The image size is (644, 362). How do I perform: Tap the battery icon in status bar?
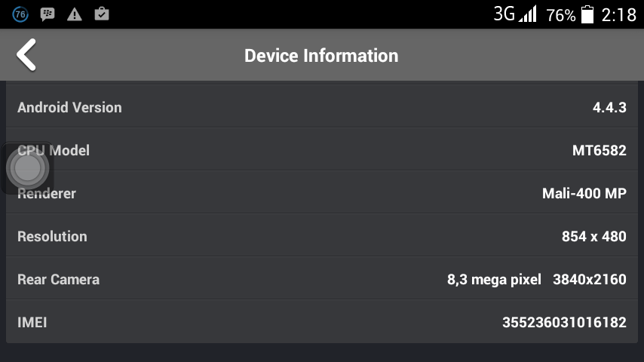(x=587, y=14)
